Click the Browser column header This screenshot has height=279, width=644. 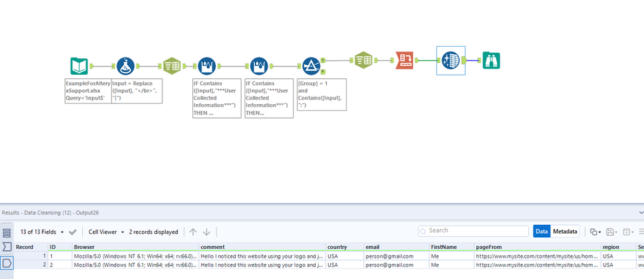(136, 247)
